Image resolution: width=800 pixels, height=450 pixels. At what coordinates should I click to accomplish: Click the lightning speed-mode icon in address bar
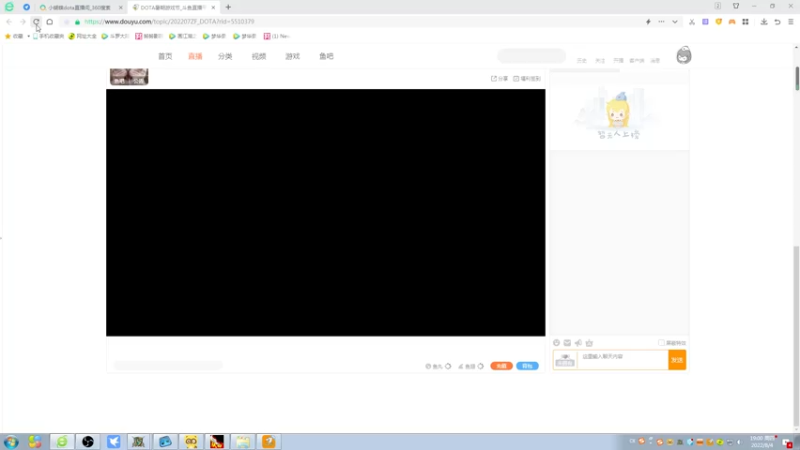pos(648,21)
